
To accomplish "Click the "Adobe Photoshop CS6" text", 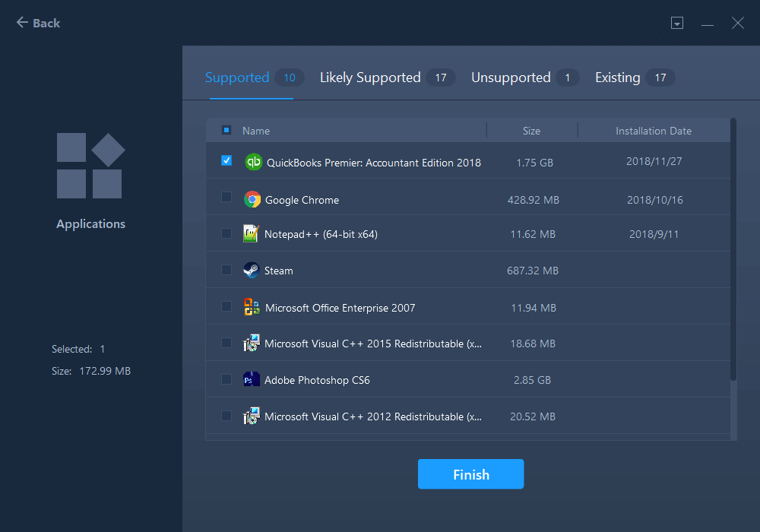I will pos(317,380).
